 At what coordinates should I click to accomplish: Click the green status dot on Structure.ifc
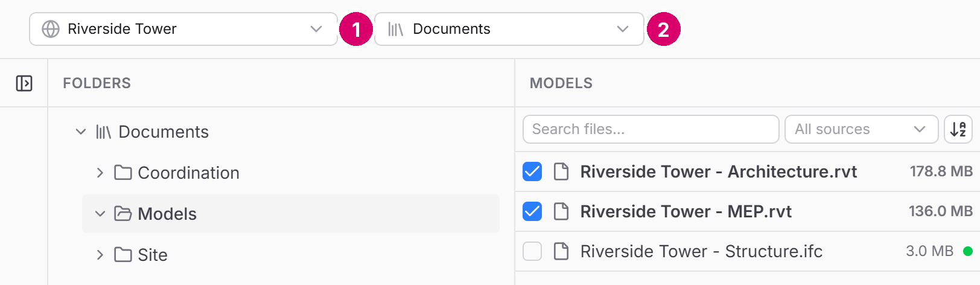pos(968,251)
